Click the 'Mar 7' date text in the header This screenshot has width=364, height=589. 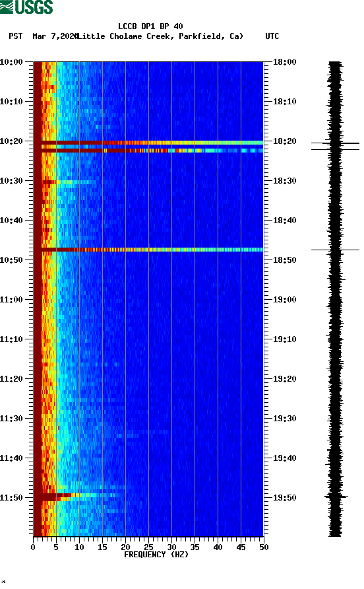coord(44,36)
